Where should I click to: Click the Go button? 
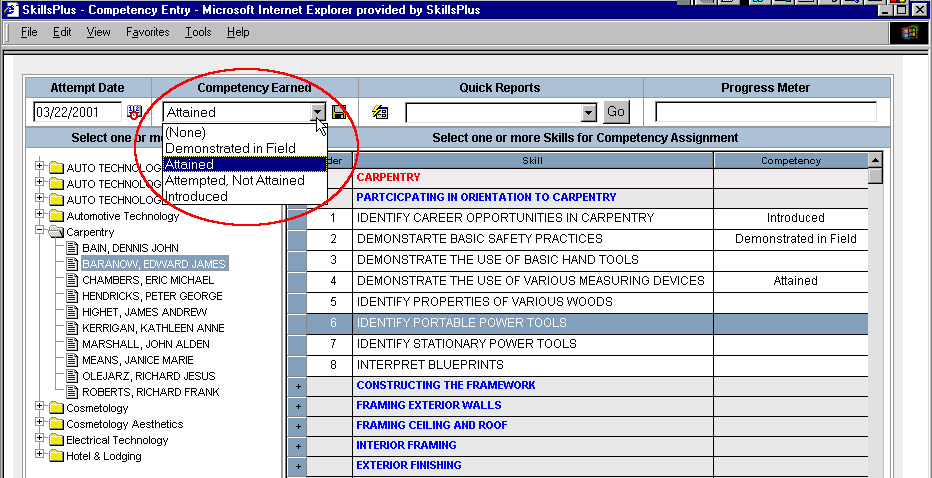(x=616, y=112)
